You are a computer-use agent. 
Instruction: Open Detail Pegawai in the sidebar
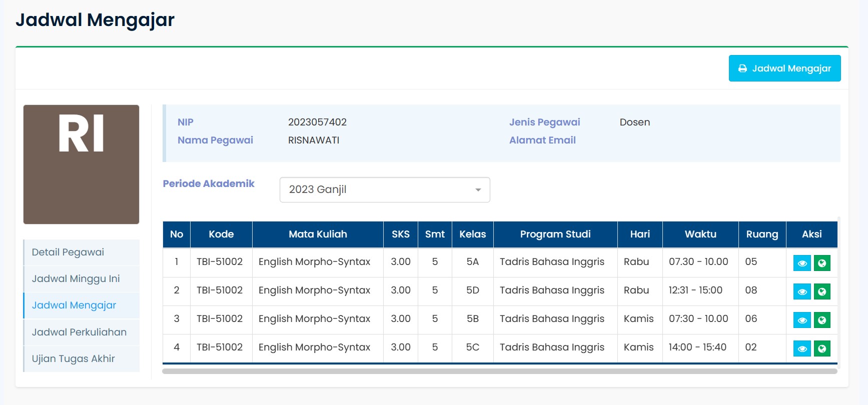[68, 252]
